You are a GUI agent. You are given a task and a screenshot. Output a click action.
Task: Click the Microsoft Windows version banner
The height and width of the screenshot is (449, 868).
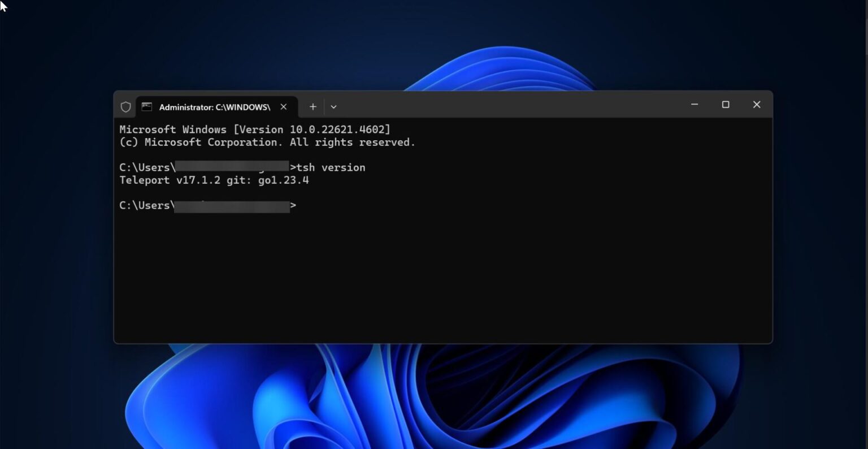[254, 129]
